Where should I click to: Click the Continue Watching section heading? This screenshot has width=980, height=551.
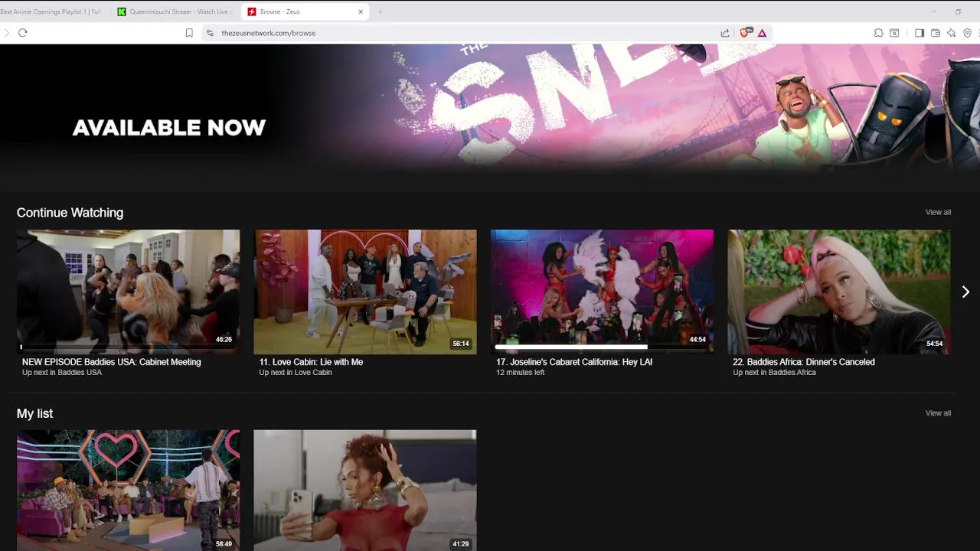pos(70,213)
